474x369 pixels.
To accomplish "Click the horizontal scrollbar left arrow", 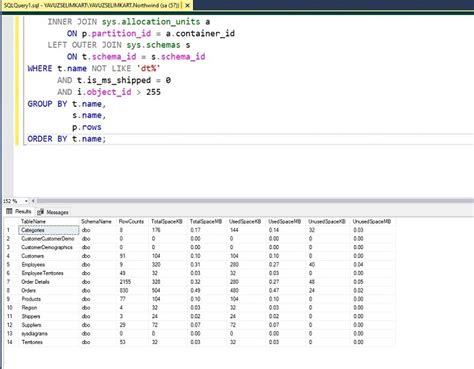I will pyautogui.click(x=33, y=201).
